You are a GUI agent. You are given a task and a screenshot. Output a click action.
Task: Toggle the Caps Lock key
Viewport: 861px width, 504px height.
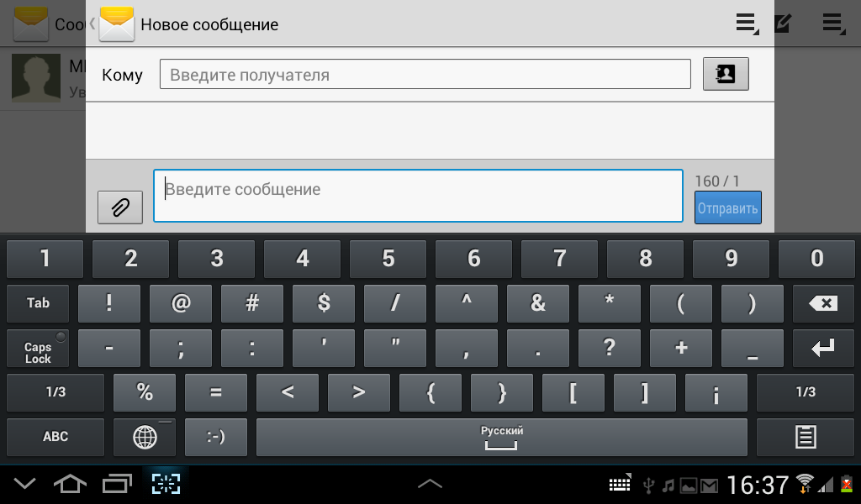pos(38,348)
